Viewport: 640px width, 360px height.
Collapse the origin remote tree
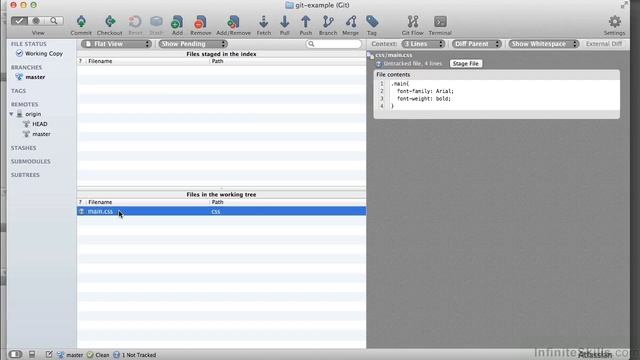pos(11,114)
